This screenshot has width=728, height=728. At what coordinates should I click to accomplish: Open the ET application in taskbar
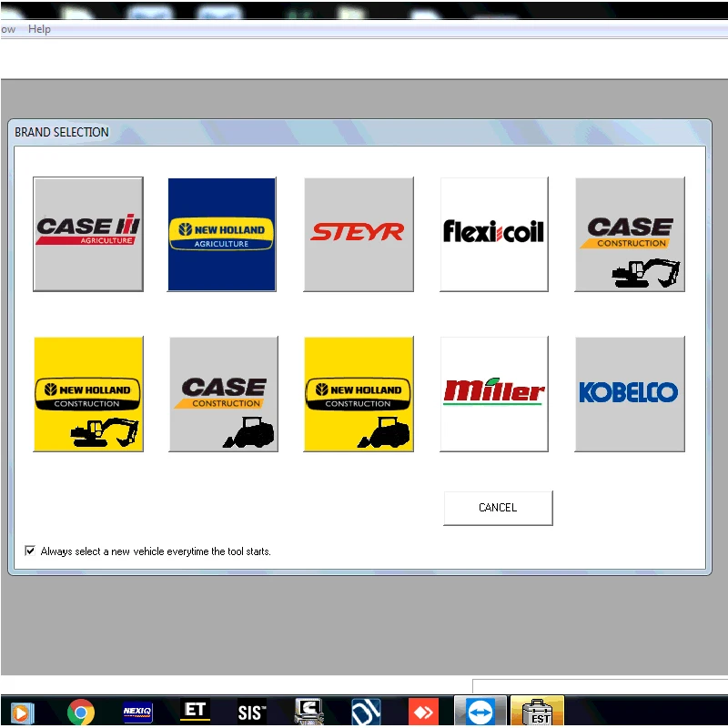coord(195,711)
